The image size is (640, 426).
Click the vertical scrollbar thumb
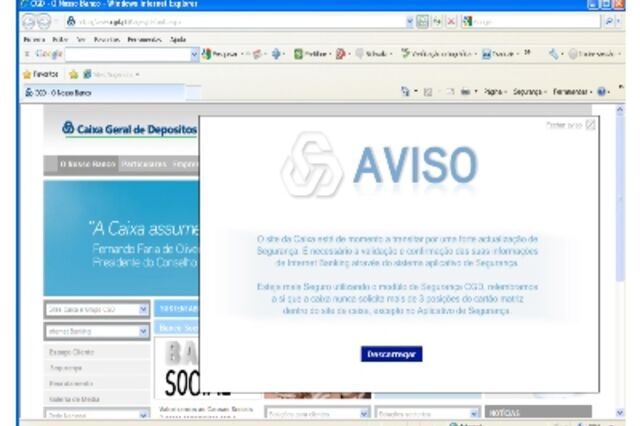point(620,198)
